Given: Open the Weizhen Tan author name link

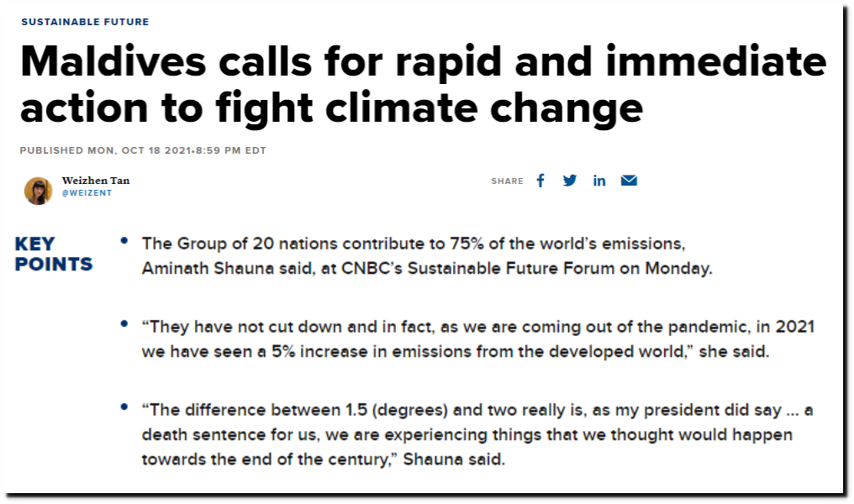Looking at the screenshot, I should [96, 181].
